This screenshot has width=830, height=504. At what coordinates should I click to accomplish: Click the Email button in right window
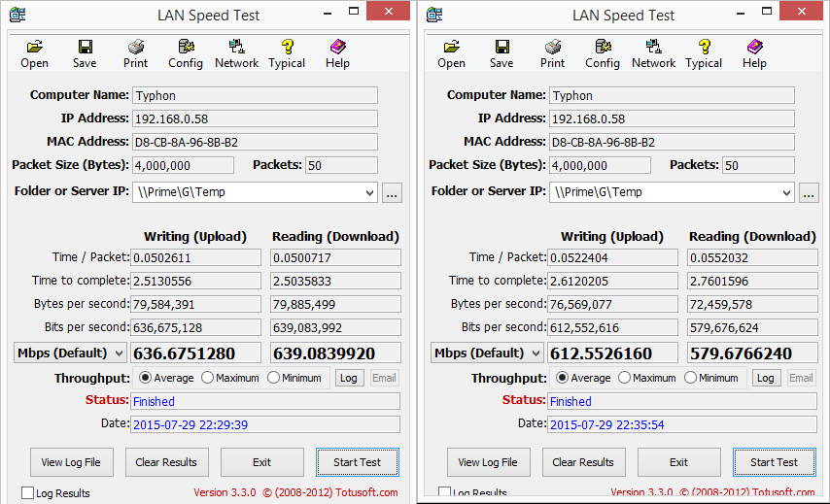coord(802,378)
